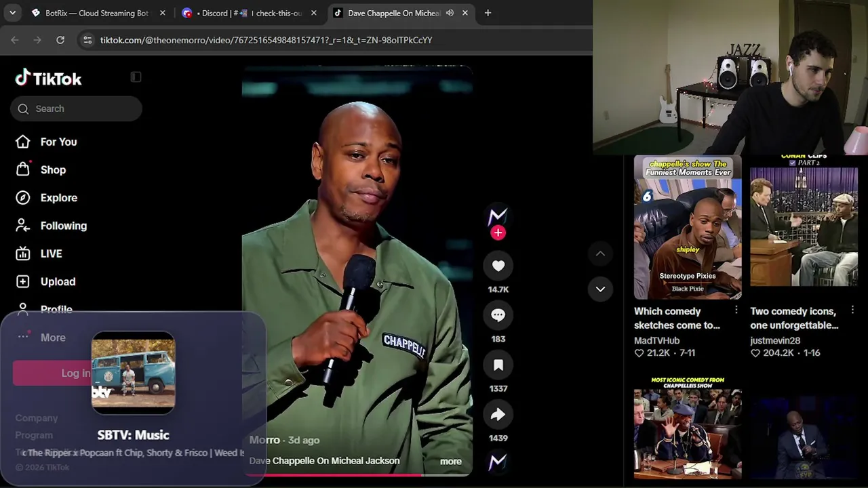Click the 'Dave Chappelle On Micheal Jackson' caption
This screenshot has height=488, width=868.
click(324, 461)
